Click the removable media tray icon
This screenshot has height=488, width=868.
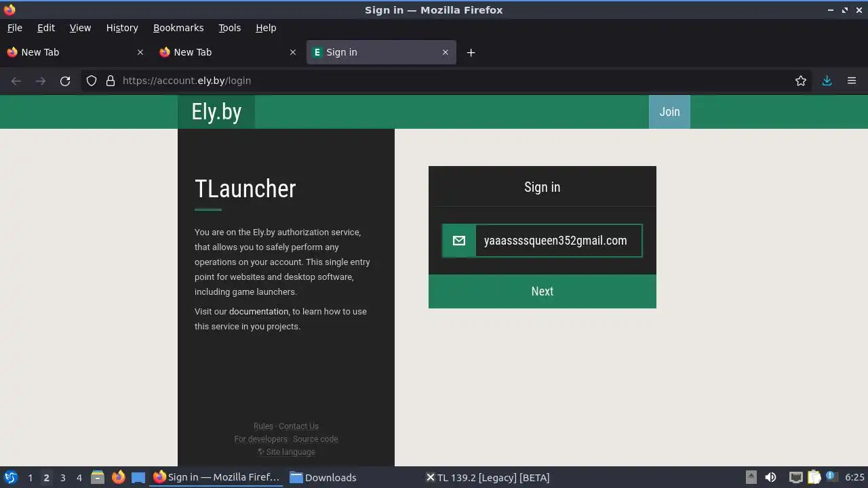[751, 477]
